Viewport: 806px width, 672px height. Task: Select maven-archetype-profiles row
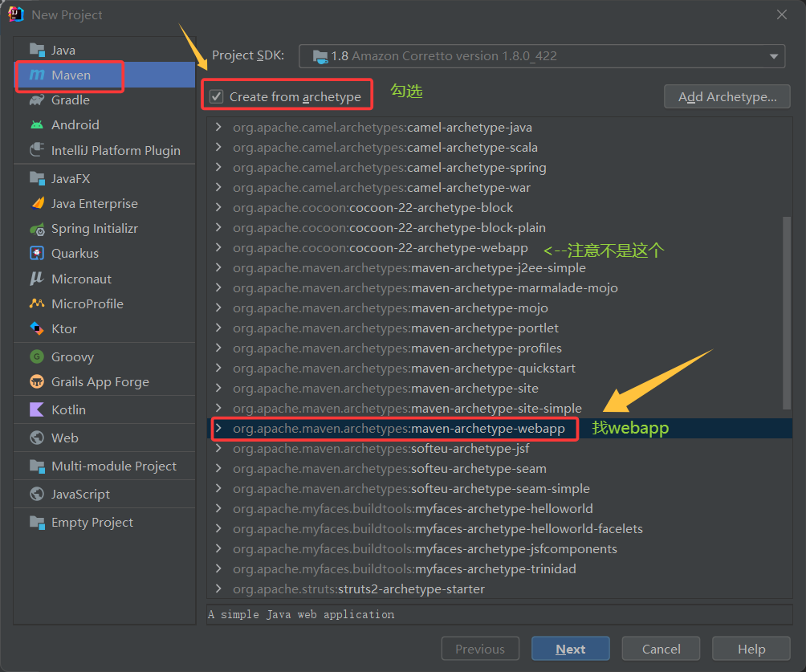[499, 348]
